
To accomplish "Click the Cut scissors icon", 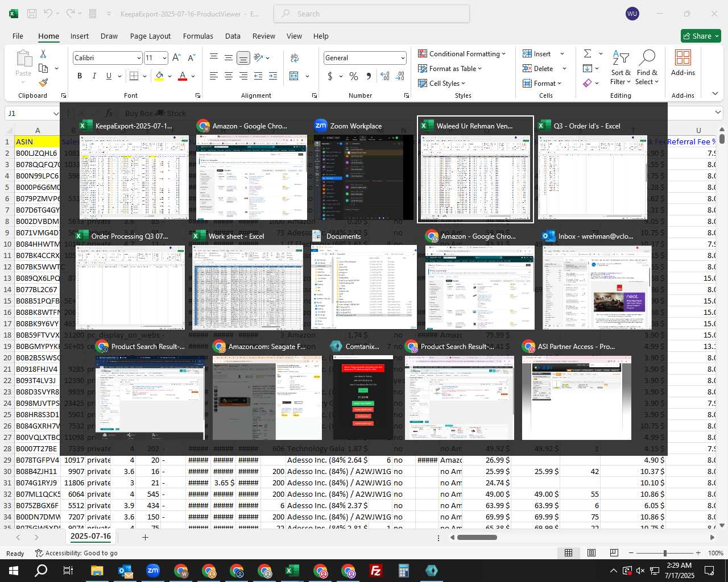I will [x=43, y=53].
